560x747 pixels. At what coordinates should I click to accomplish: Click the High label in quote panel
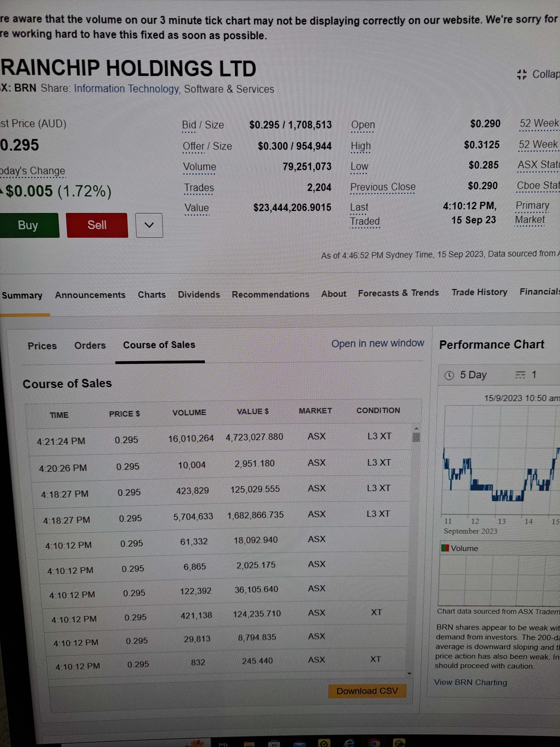(x=361, y=146)
